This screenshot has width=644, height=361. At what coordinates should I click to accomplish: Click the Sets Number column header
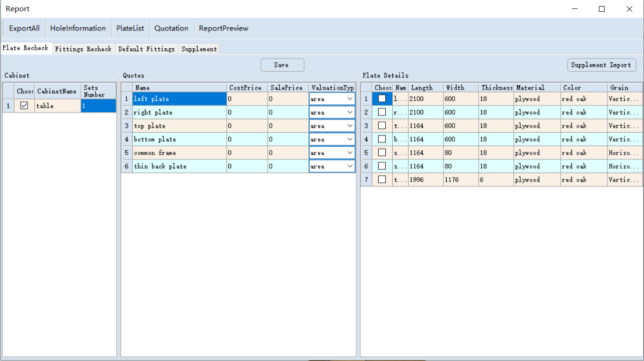pos(98,91)
